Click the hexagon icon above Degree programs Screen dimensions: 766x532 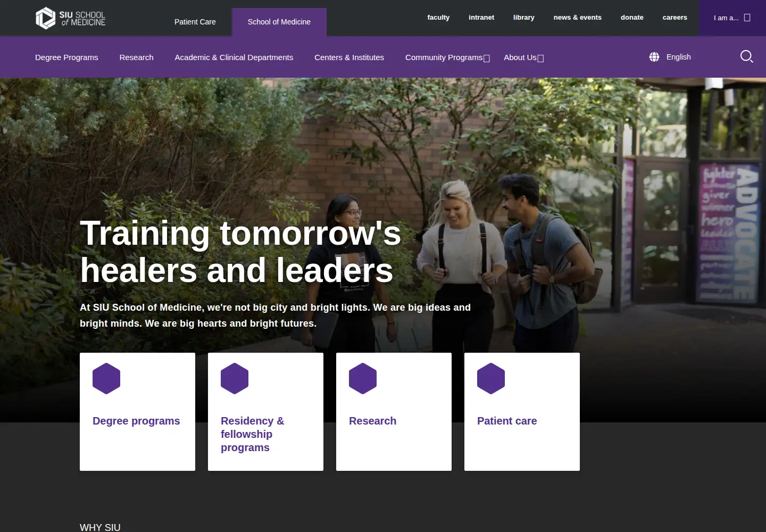coord(106,378)
